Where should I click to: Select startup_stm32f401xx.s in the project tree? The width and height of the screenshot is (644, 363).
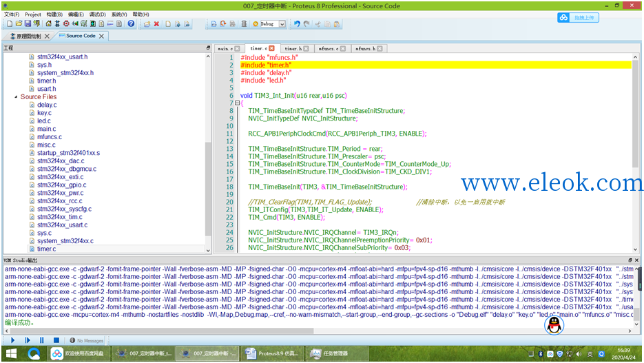click(x=69, y=153)
